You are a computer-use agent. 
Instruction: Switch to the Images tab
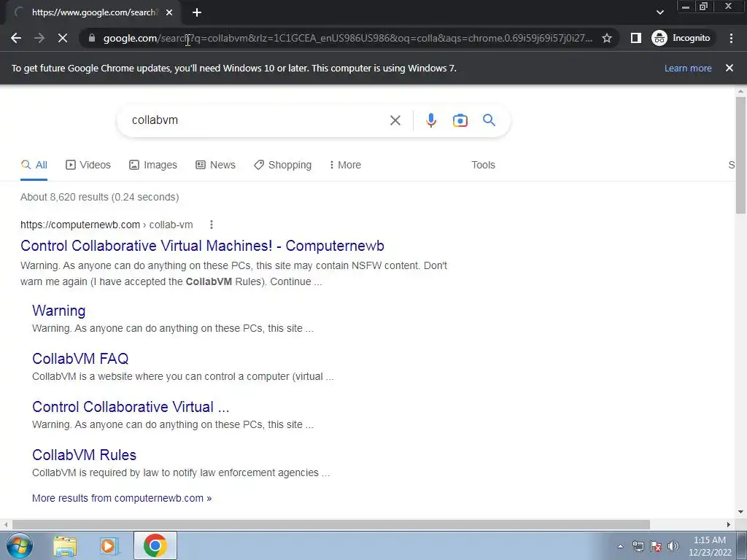point(153,165)
